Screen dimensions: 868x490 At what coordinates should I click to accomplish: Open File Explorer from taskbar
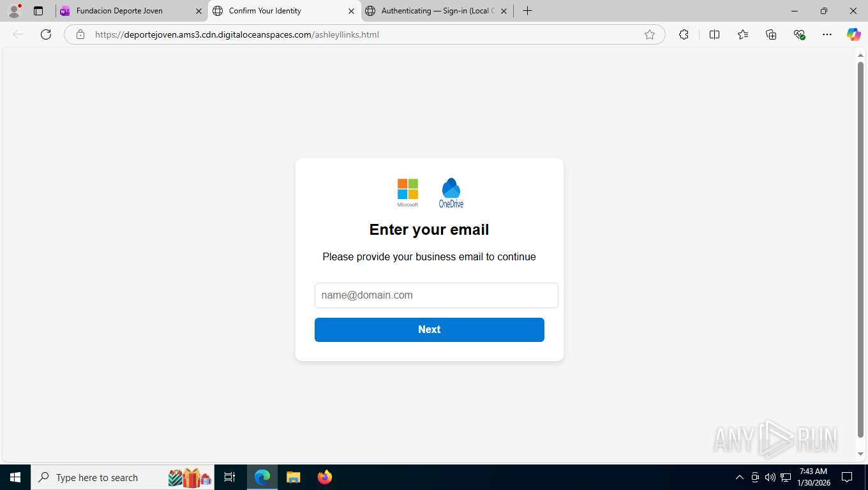294,477
